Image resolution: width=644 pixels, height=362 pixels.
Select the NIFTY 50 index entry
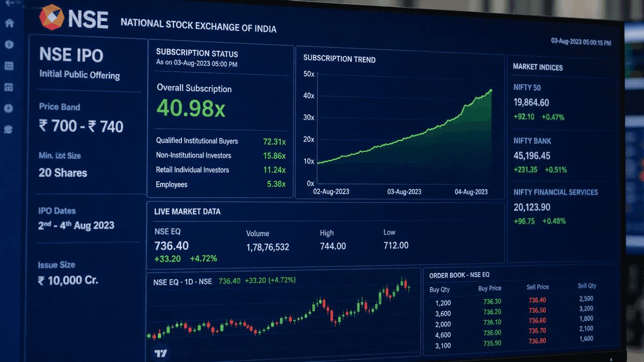tap(539, 102)
